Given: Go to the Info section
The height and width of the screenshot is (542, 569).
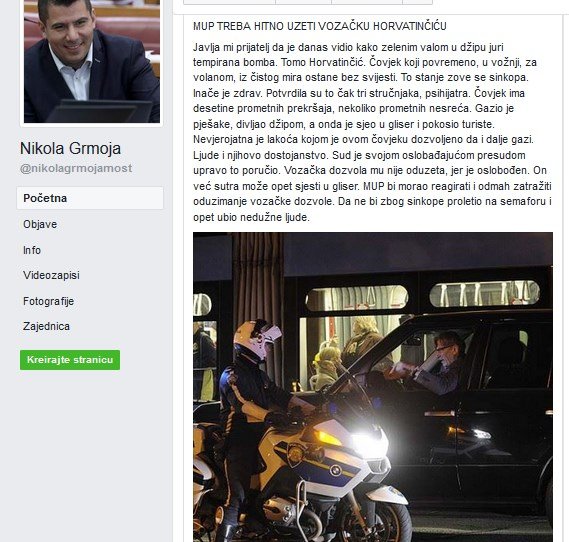Looking at the screenshot, I should click(x=32, y=250).
